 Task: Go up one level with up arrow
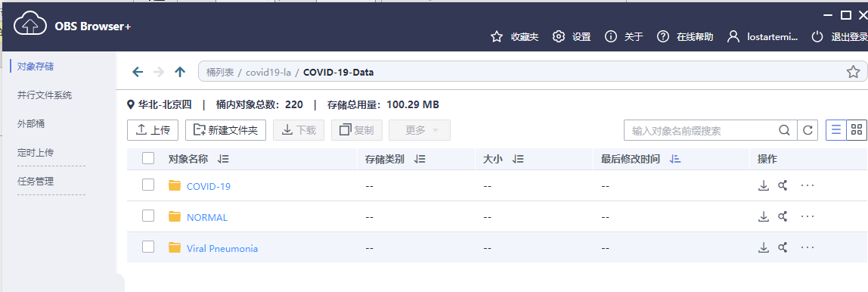(180, 72)
